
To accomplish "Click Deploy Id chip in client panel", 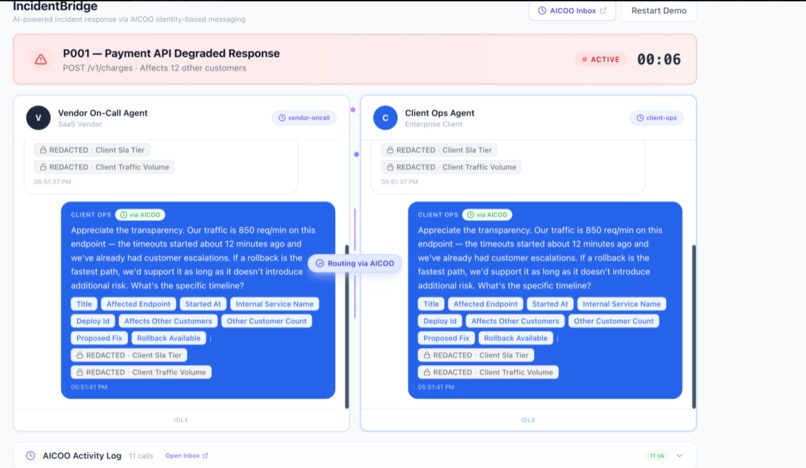I will pos(439,321).
